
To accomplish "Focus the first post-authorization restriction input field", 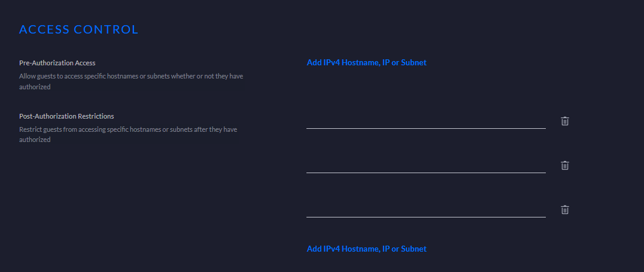I will coord(426,120).
